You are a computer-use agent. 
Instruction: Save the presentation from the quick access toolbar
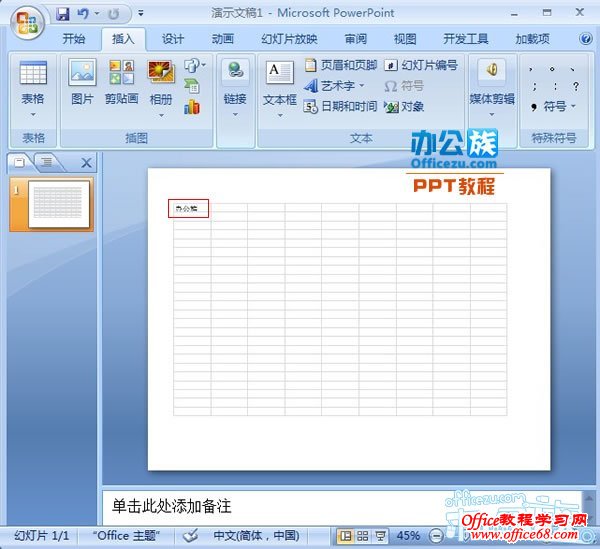pyautogui.click(x=62, y=14)
